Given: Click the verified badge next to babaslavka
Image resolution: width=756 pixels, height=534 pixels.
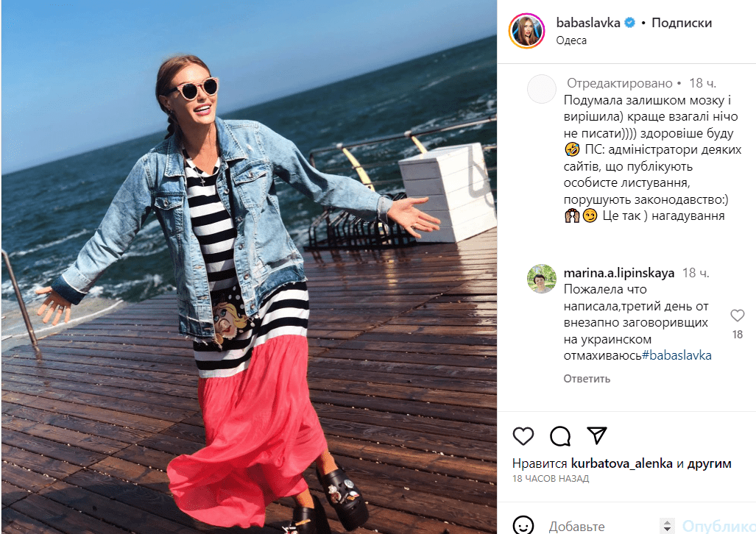Looking at the screenshot, I should click(x=629, y=23).
